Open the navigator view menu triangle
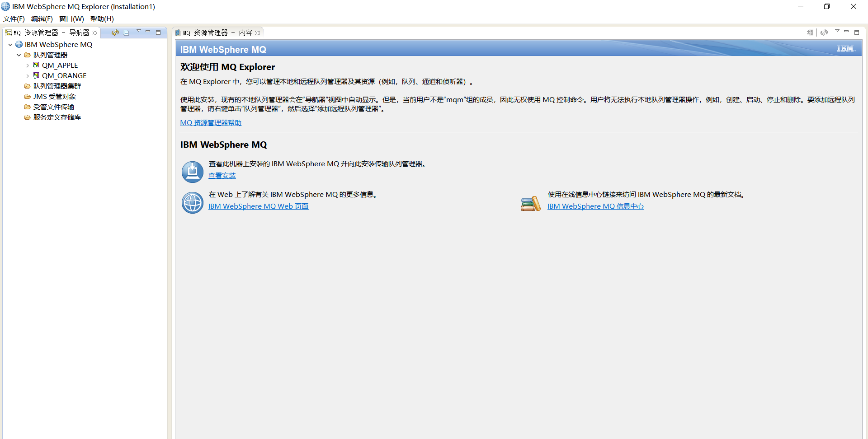The image size is (868, 439). click(x=139, y=31)
